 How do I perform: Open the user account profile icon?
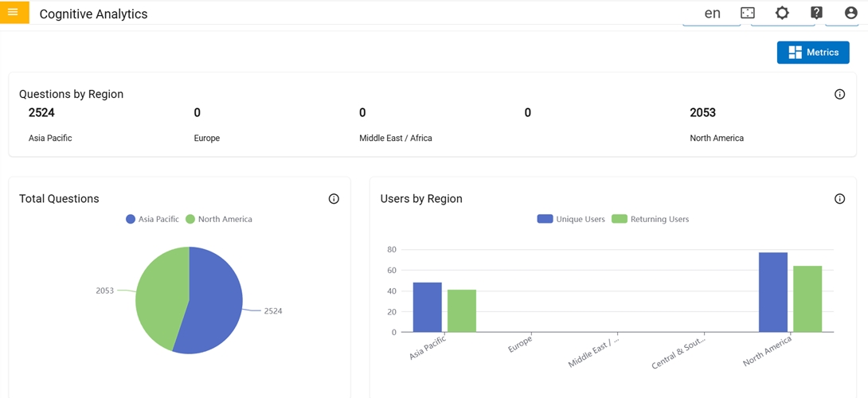(x=850, y=13)
